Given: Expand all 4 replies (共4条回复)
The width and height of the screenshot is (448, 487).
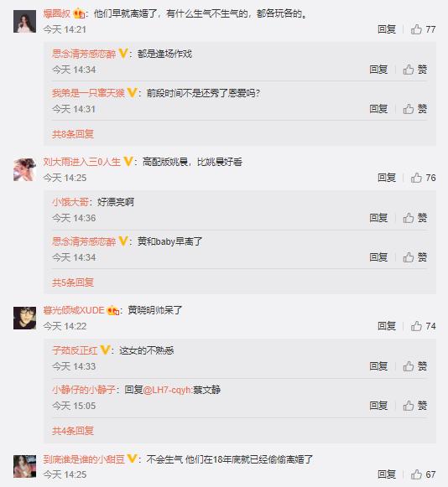Looking at the screenshot, I should click(73, 431).
